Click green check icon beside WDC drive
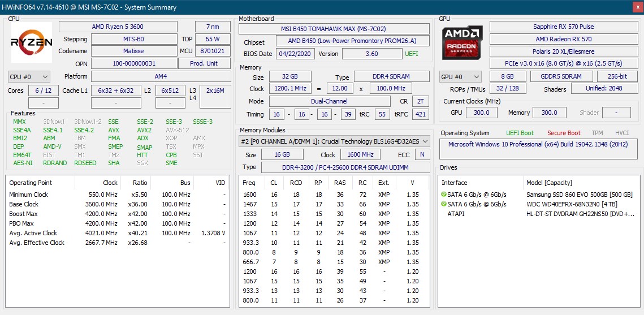The width and height of the screenshot is (644, 315). (x=444, y=204)
